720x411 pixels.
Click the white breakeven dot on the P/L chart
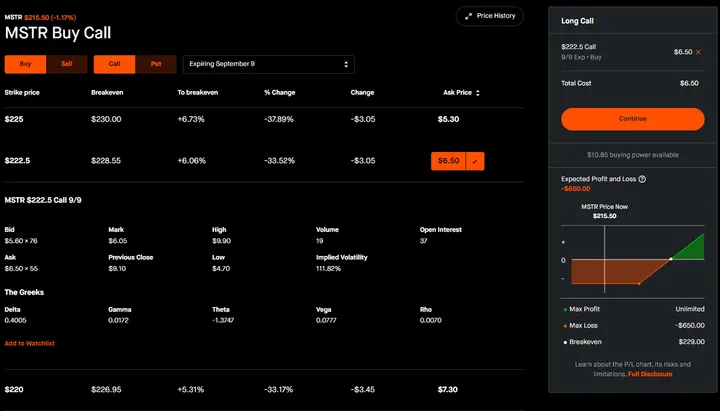671,259
